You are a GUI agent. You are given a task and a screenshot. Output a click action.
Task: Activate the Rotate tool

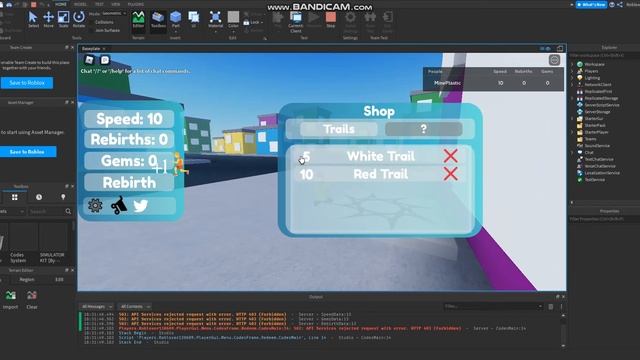pyautogui.click(x=79, y=19)
